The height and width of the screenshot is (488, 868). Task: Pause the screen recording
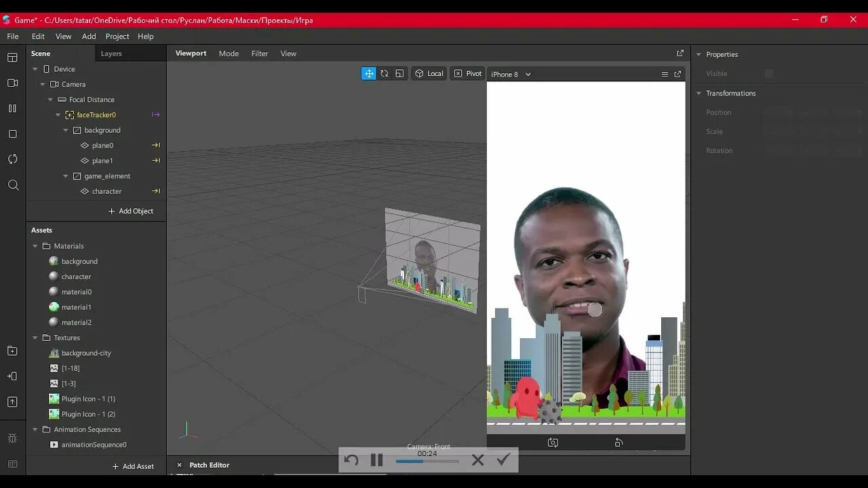tap(377, 460)
